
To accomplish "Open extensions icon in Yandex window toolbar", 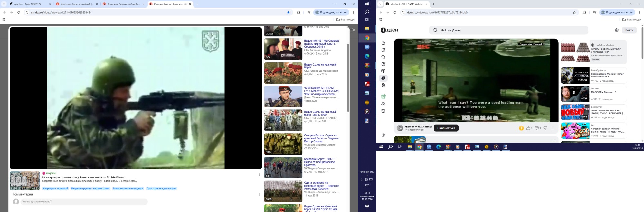I will pos(298,12).
